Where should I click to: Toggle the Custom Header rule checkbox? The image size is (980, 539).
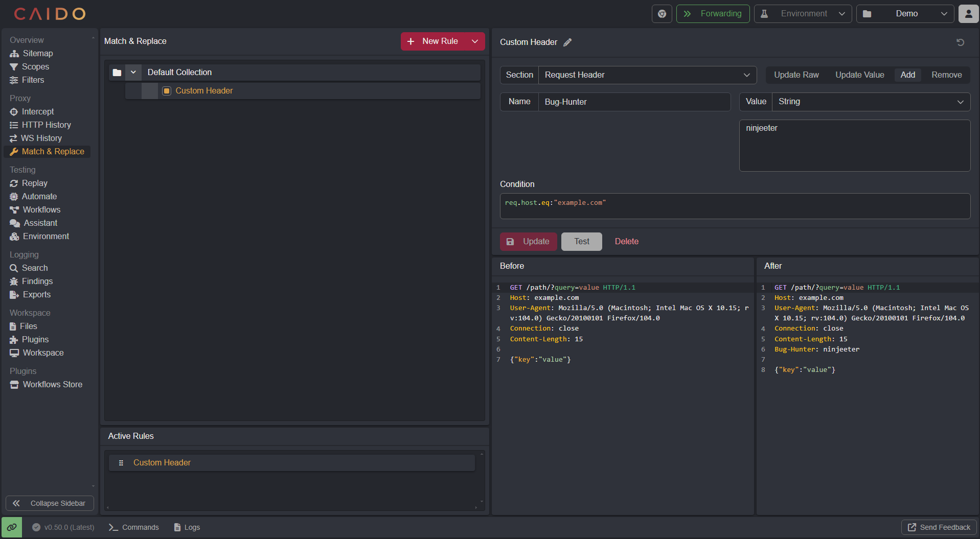167,91
